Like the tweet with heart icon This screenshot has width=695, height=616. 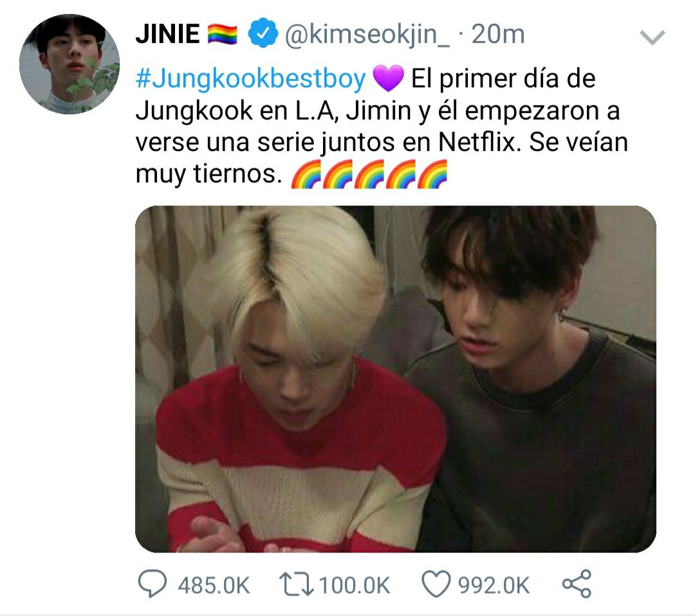point(435,584)
